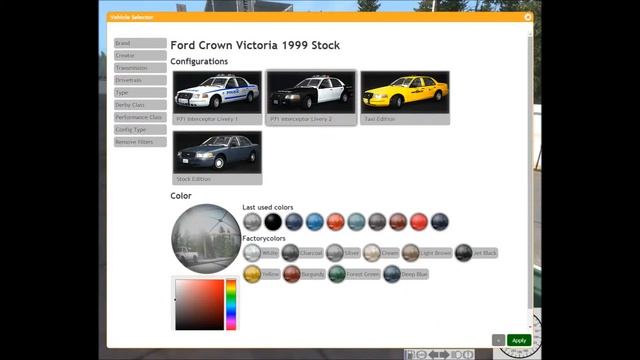Viewport: 640px width, 360px height.
Task: Open the Config Type filter
Action: [x=140, y=129]
